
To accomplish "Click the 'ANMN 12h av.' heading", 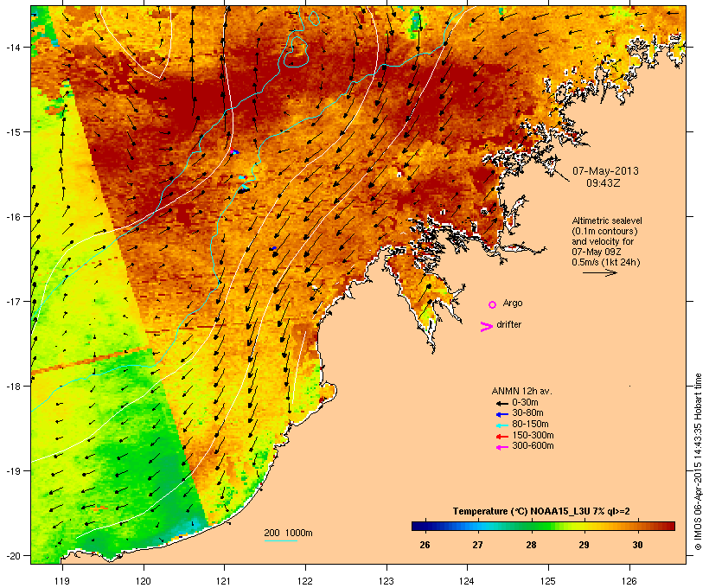I will click(x=521, y=391).
